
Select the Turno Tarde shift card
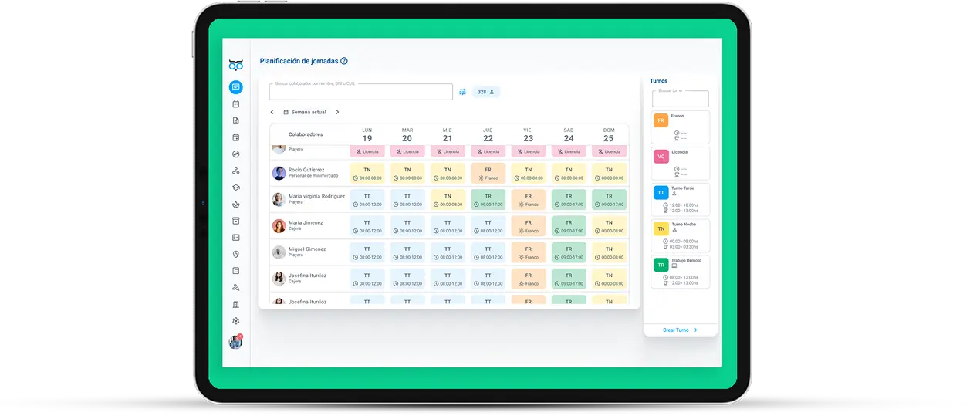click(x=680, y=199)
